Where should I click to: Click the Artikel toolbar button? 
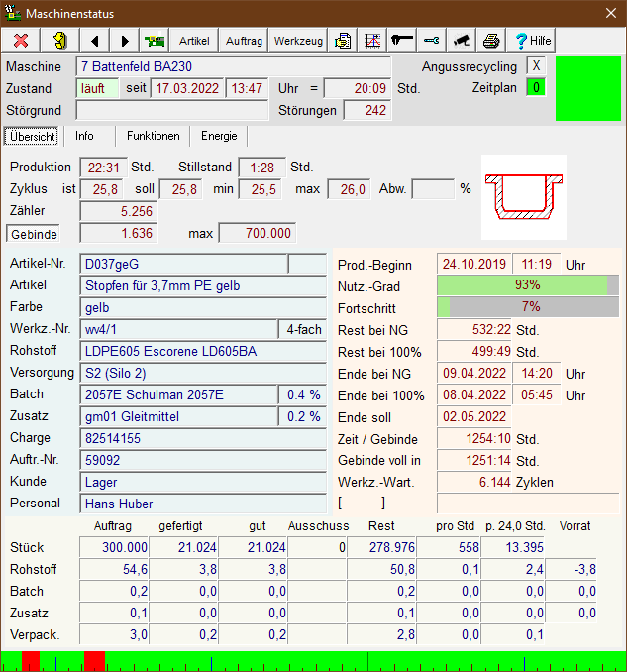pyautogui.click(x=194, y=41)
